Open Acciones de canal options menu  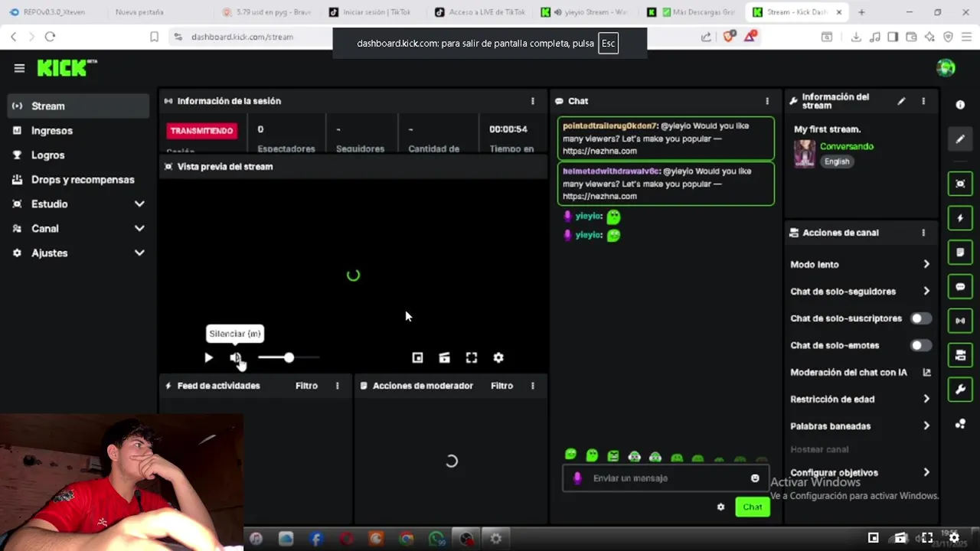(923, 233)
